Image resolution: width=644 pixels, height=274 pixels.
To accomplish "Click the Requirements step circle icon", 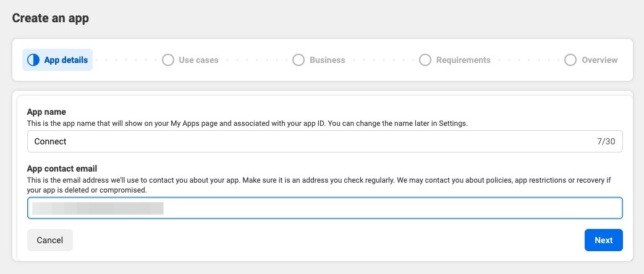I will (425, 60).
